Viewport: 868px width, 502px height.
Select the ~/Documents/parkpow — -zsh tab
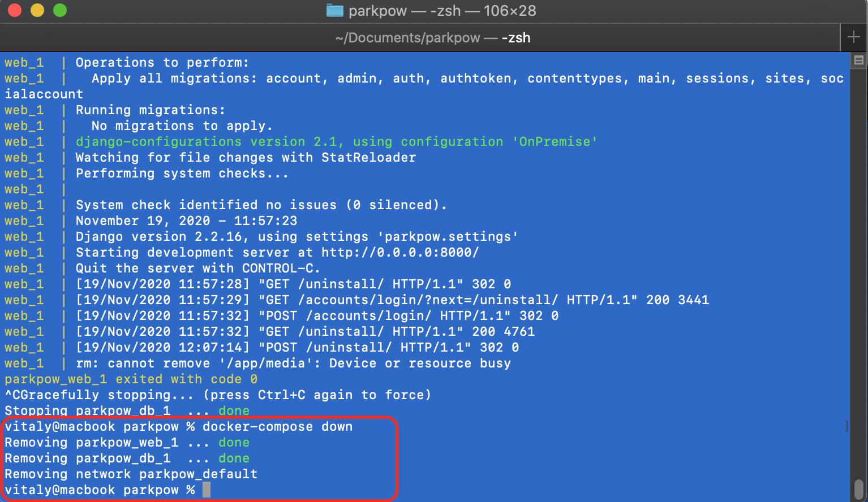[433, 38]
